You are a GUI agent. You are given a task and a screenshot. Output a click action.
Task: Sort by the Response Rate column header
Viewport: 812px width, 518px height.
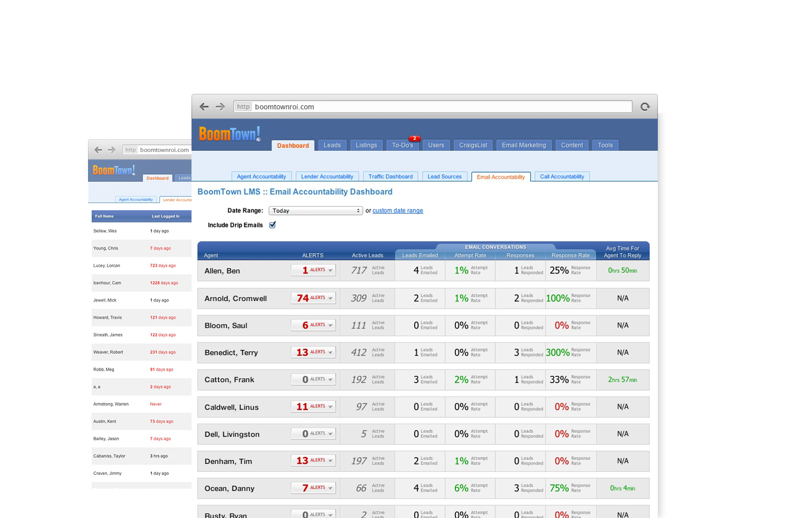click(570, 256)
